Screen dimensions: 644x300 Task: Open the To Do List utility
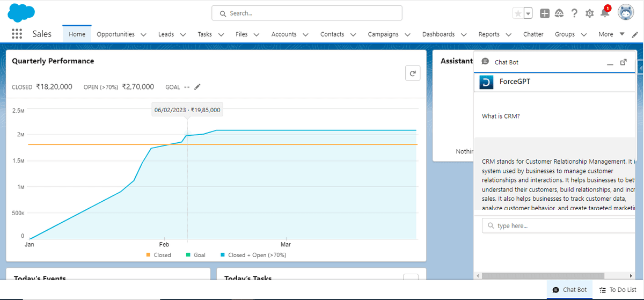617,290
